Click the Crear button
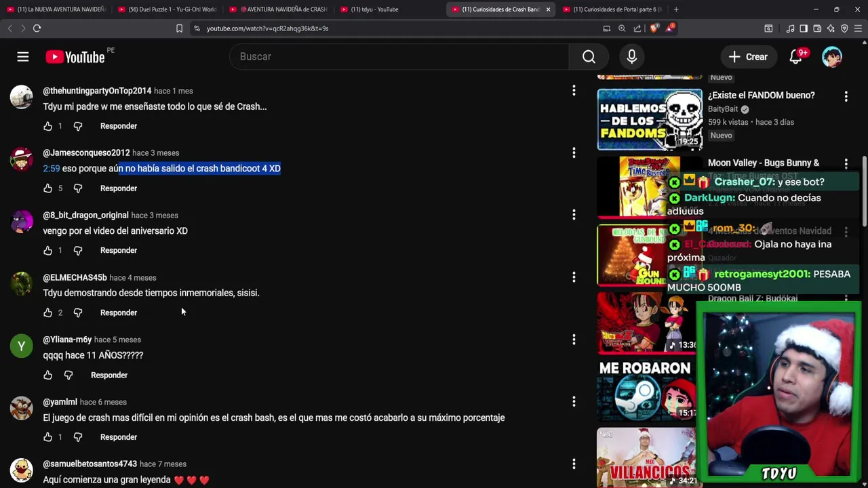Screen dimensions: 868x488 (x=748, y=57)
